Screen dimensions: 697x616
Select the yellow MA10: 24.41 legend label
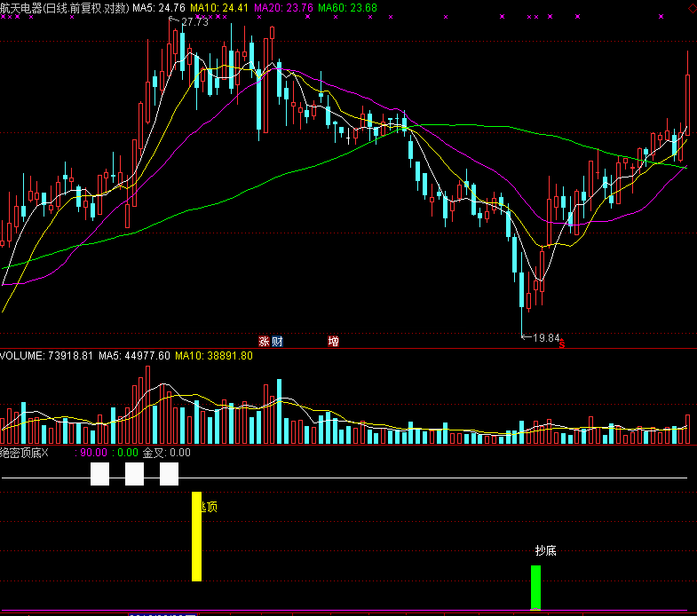click(x=218, y=8)
